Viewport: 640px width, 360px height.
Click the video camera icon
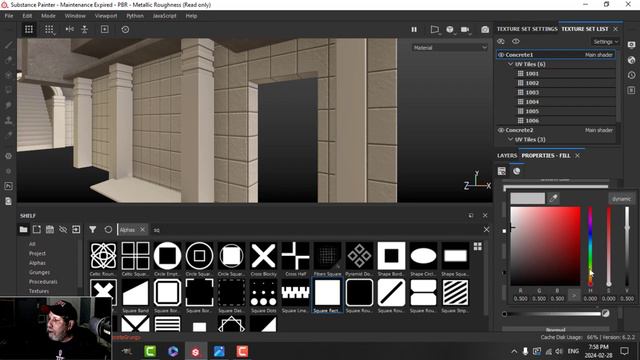(465, 29)
